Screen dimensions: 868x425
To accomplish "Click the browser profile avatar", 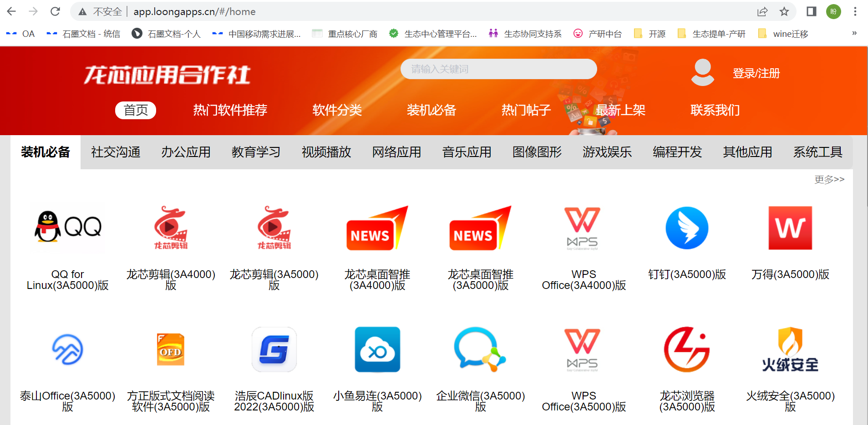I will click(833, 11).
